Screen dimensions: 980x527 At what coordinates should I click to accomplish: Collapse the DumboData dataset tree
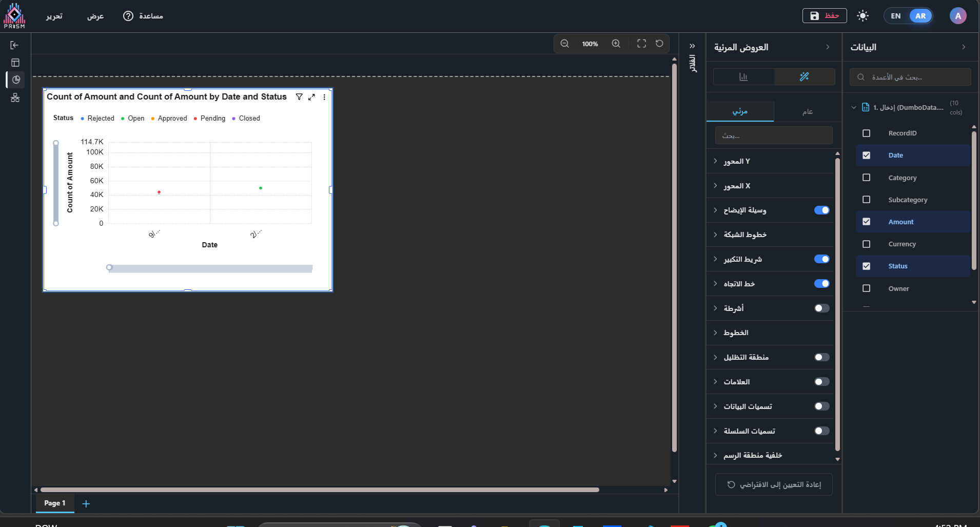(x=854, y=107)
